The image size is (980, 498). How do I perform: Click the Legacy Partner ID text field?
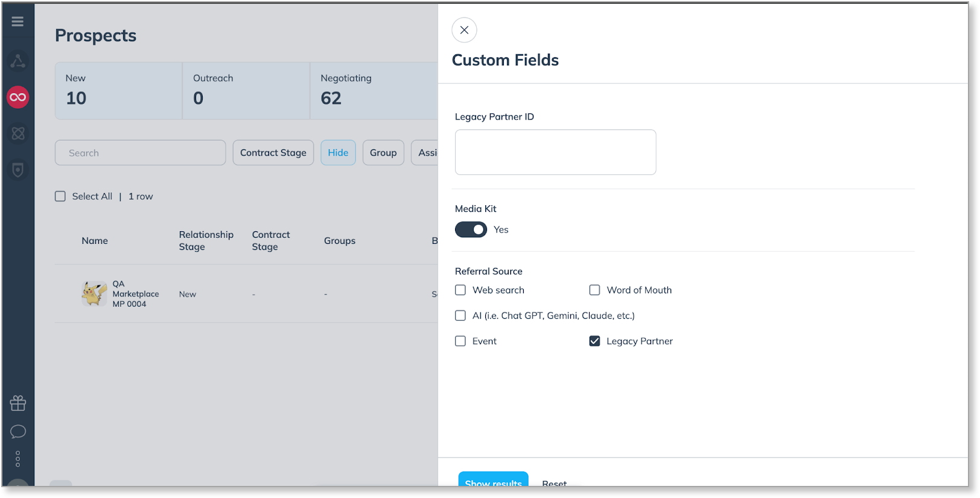coord(555,152)
